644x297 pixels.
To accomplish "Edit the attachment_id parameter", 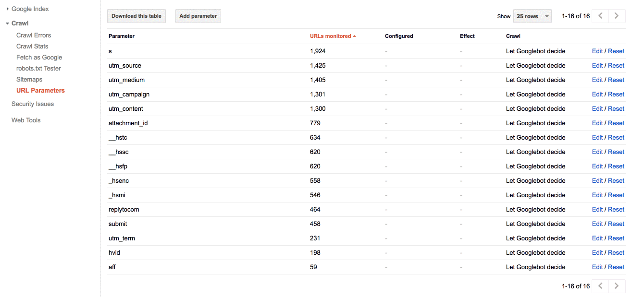I will tap(597, 123).
